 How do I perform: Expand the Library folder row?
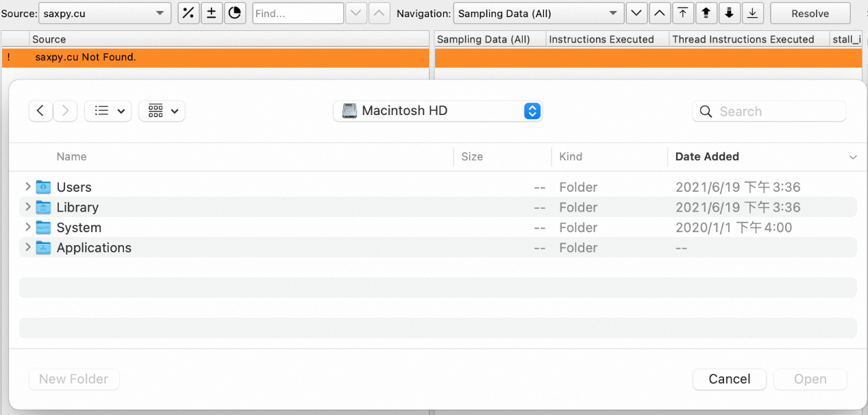(x=27, y=207)
